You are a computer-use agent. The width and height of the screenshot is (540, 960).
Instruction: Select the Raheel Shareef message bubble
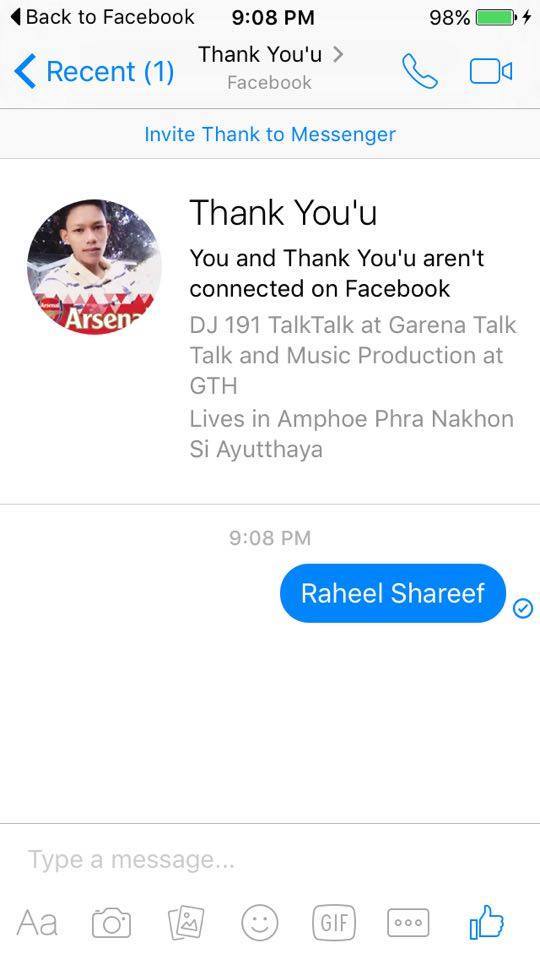click(393, 593)
